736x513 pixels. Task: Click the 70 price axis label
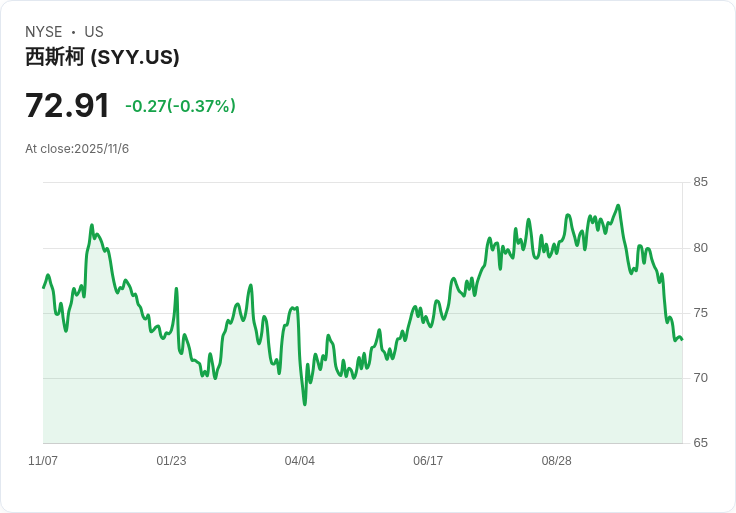pos(700,378)
